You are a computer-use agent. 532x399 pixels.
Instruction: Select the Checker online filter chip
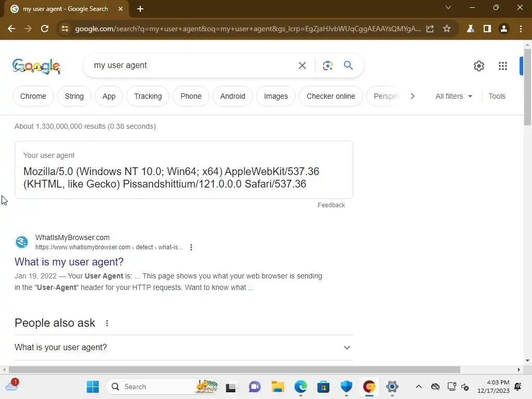point(331,96)
